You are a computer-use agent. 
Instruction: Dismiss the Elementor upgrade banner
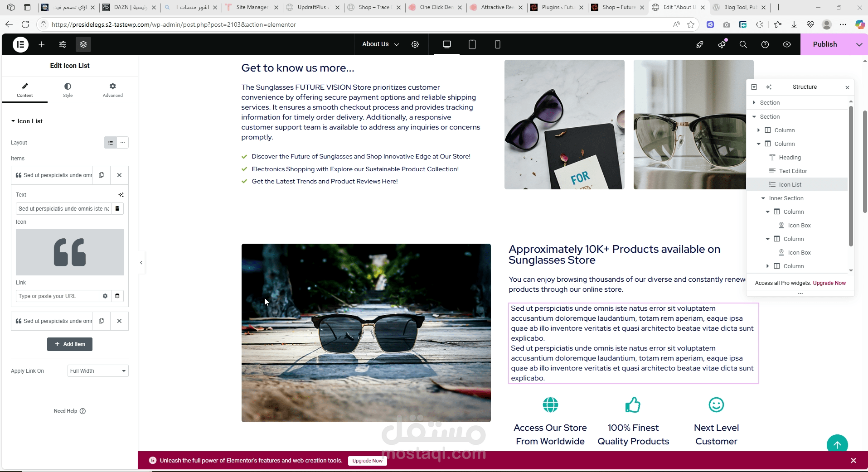(853, 461)
